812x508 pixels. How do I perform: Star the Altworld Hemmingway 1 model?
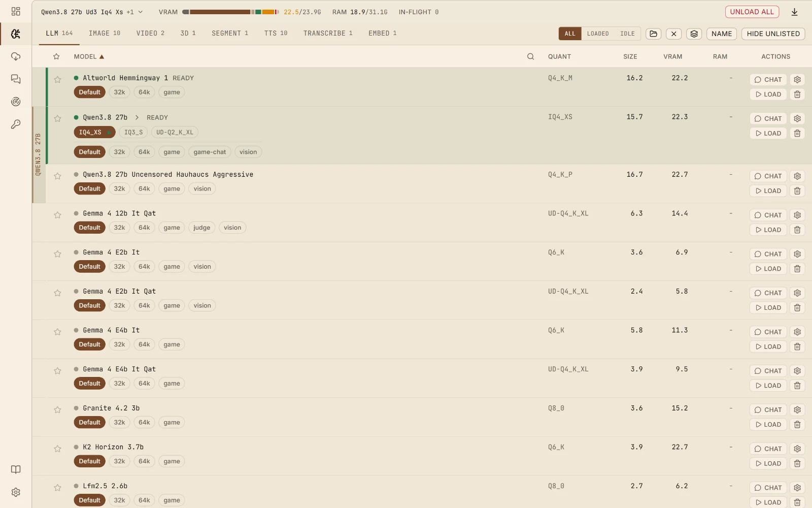point(57,80)
